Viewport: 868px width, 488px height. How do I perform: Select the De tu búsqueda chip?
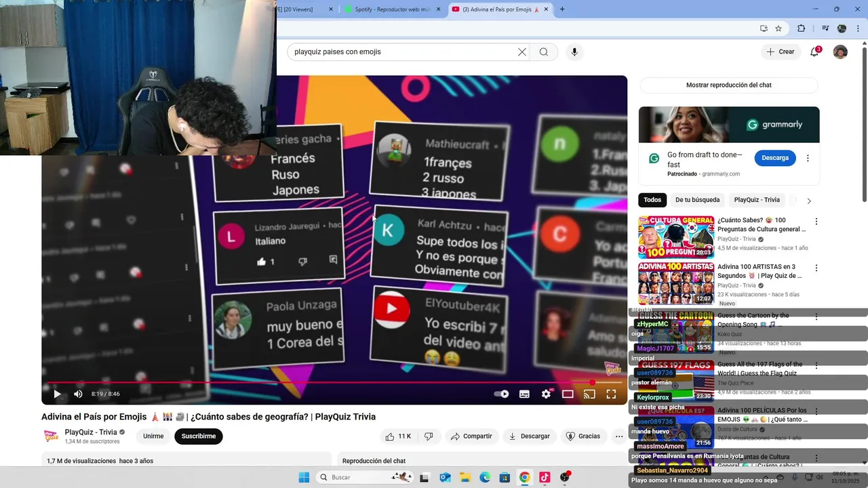tap(697, 200)
